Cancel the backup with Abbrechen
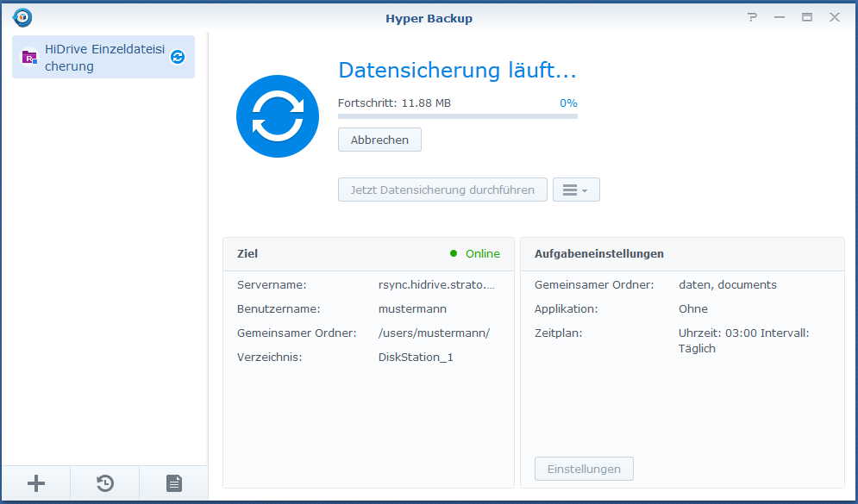The image size is (858, 504). pyautogui.click(x=379, y=140)
